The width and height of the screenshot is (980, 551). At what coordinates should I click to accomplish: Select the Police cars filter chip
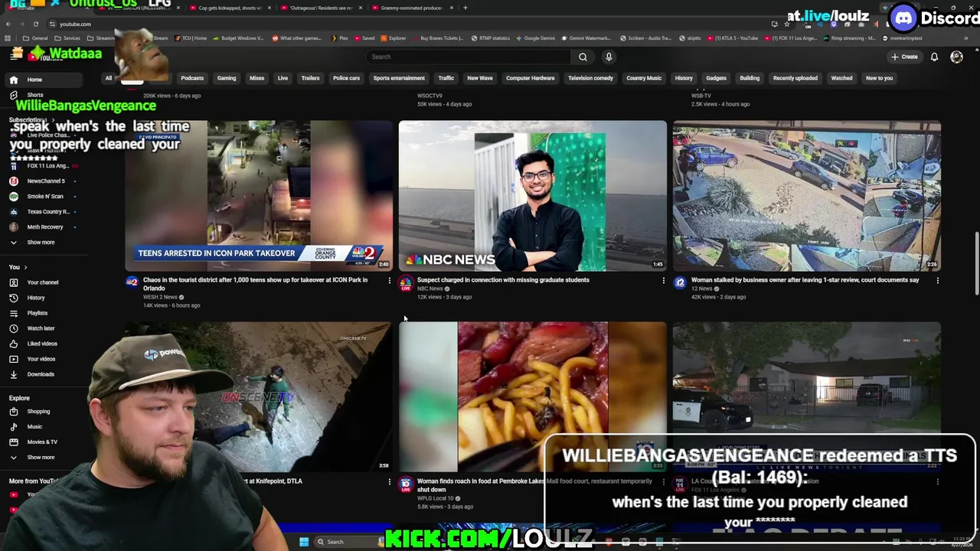(346, 78)
